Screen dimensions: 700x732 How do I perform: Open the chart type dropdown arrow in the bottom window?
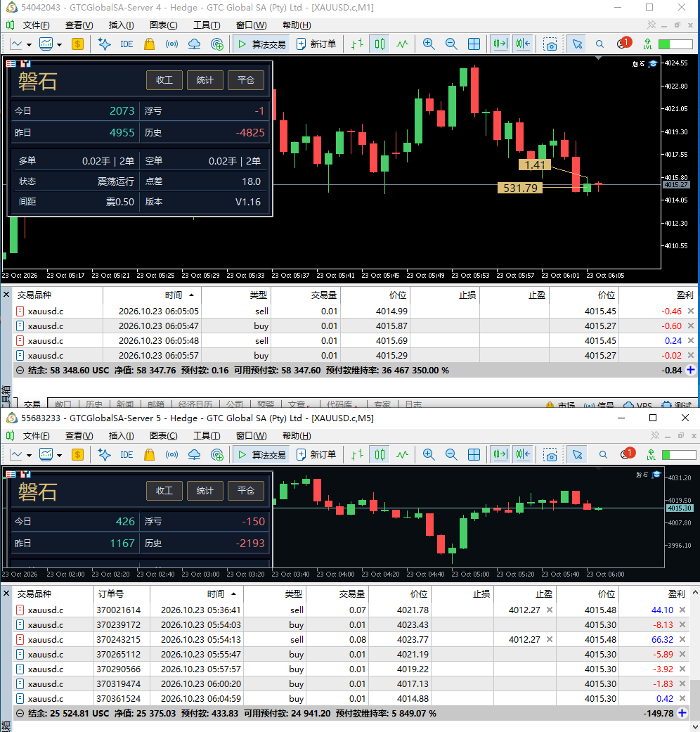(x=29, y=456)
